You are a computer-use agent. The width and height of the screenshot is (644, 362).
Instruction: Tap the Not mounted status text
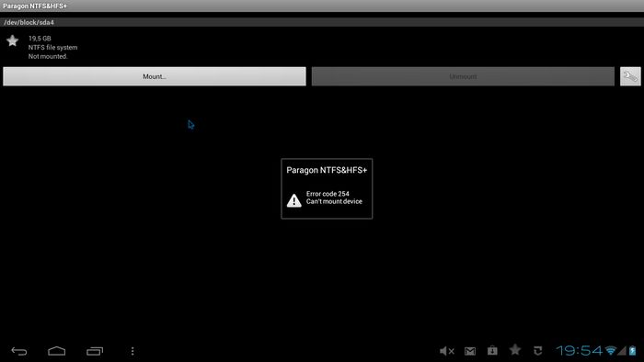coord(48,57)
